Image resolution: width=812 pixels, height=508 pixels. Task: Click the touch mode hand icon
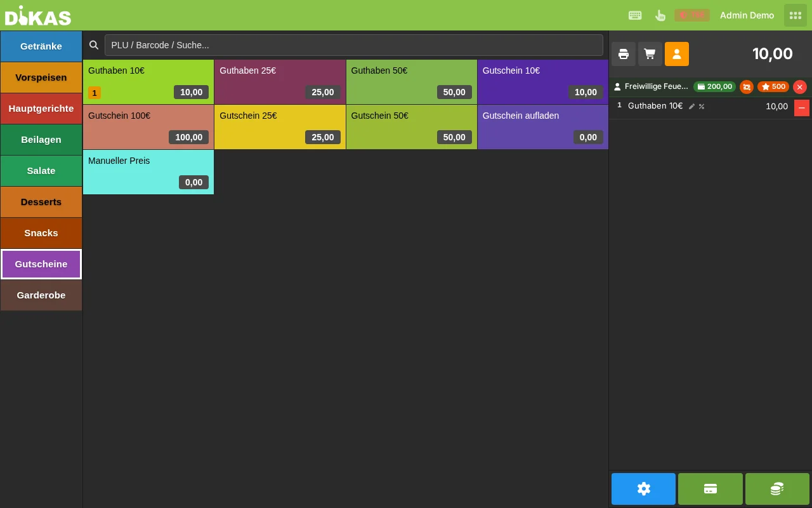point(660,15)
